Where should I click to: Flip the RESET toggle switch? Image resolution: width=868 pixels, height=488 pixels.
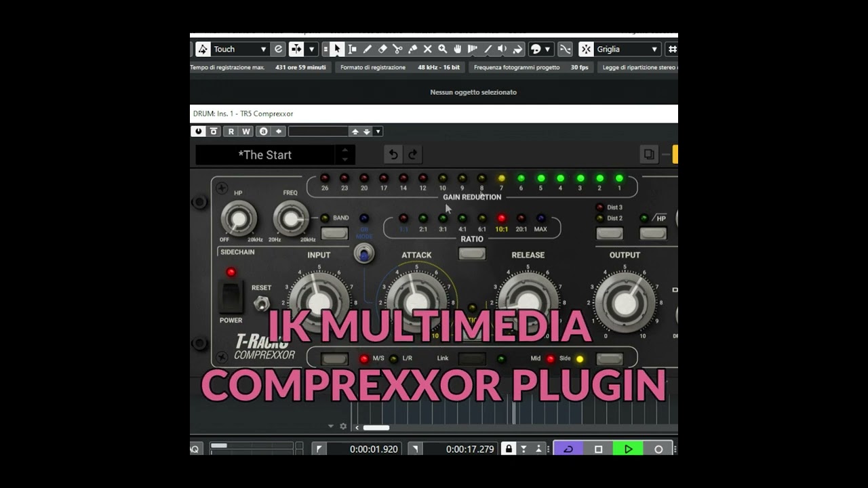coord(261,303)
